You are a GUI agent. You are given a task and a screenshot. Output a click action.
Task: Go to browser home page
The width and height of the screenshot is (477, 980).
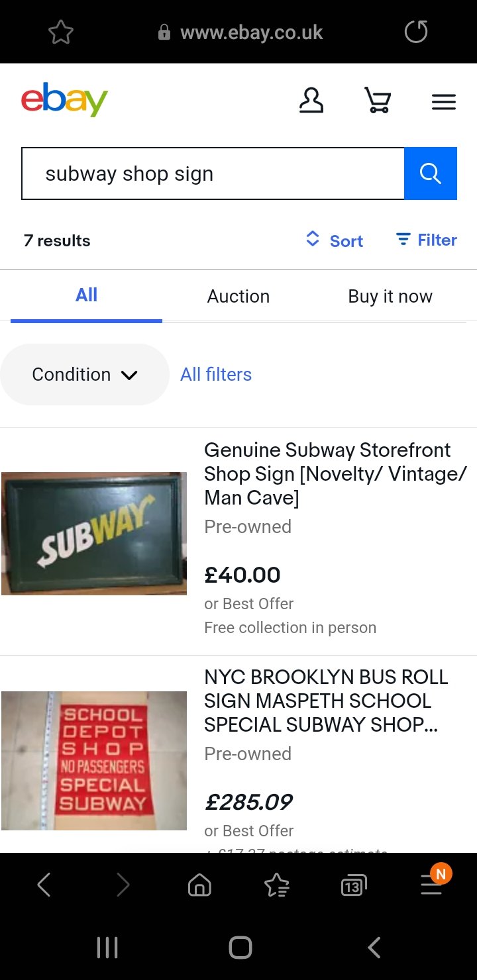199,885
